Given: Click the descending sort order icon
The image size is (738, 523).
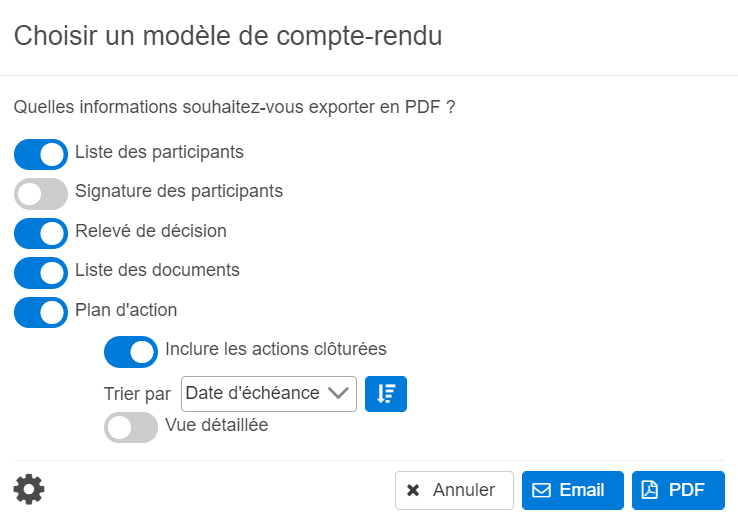Looking at the screenshot, I should 386,394.
